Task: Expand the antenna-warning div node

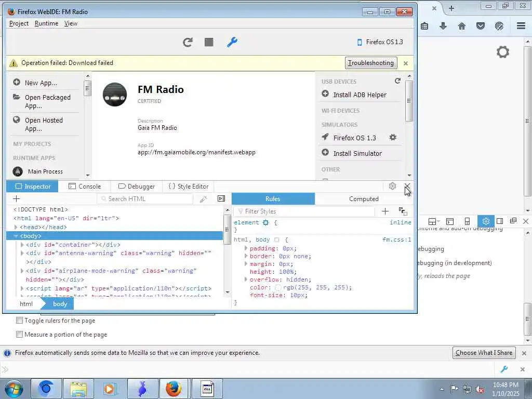Action: [22, 253]
